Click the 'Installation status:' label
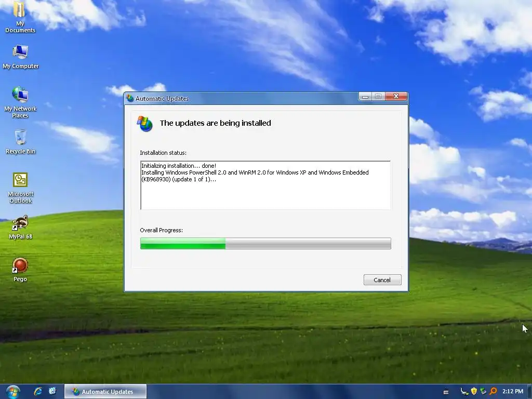The width and height of the screenshot is (532, 399). coord(163,153)
